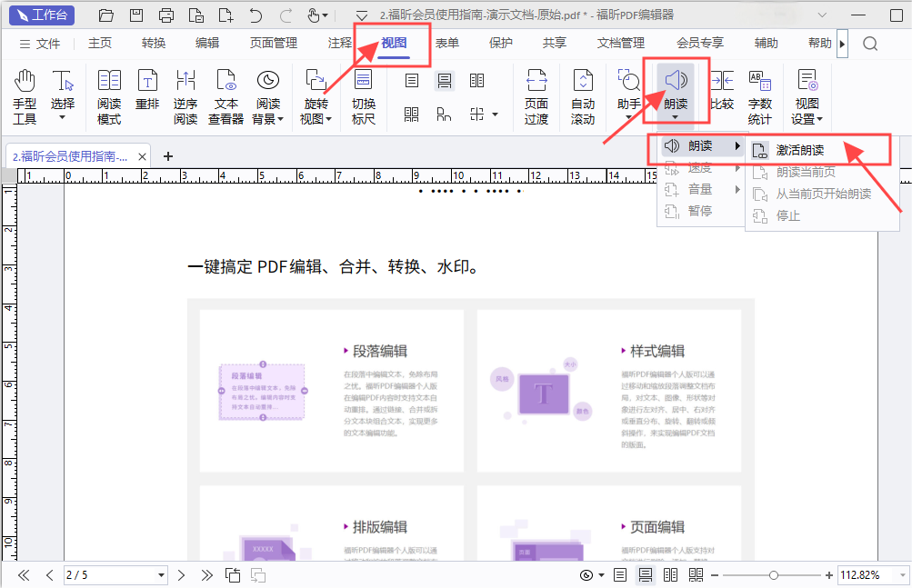Open the 工作台 workspace button
The image size is (912, 588).
pyautogui.click(x=41, y=15)
